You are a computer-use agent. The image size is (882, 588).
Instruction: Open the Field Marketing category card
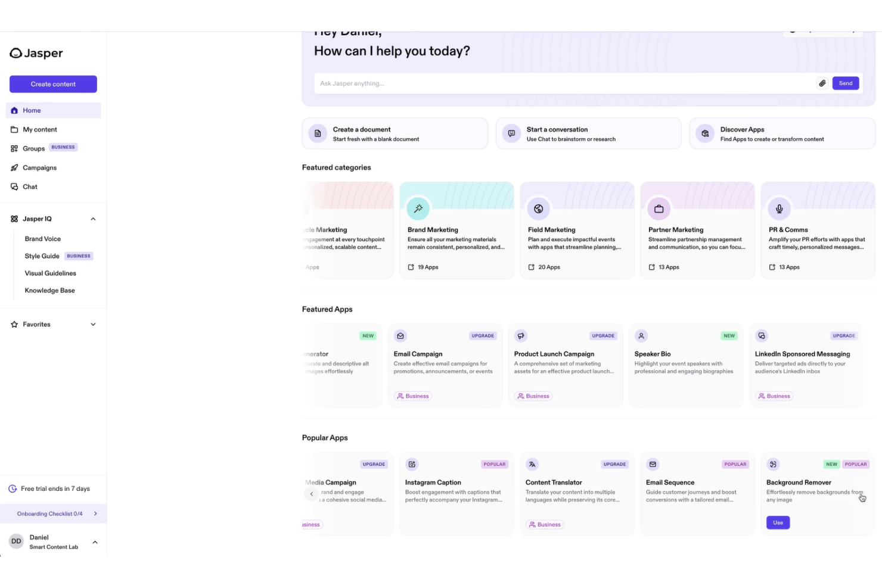pos(577,230)
